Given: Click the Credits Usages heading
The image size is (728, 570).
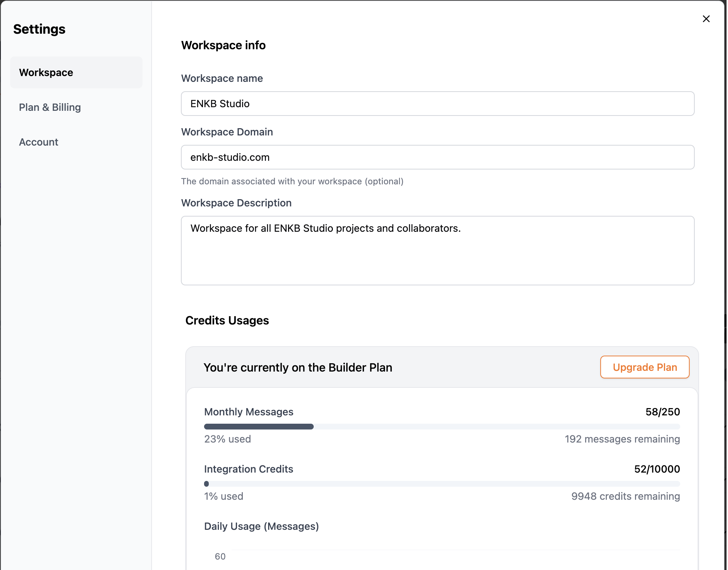Looking at the screenshot, I should (x=227, y=320).
